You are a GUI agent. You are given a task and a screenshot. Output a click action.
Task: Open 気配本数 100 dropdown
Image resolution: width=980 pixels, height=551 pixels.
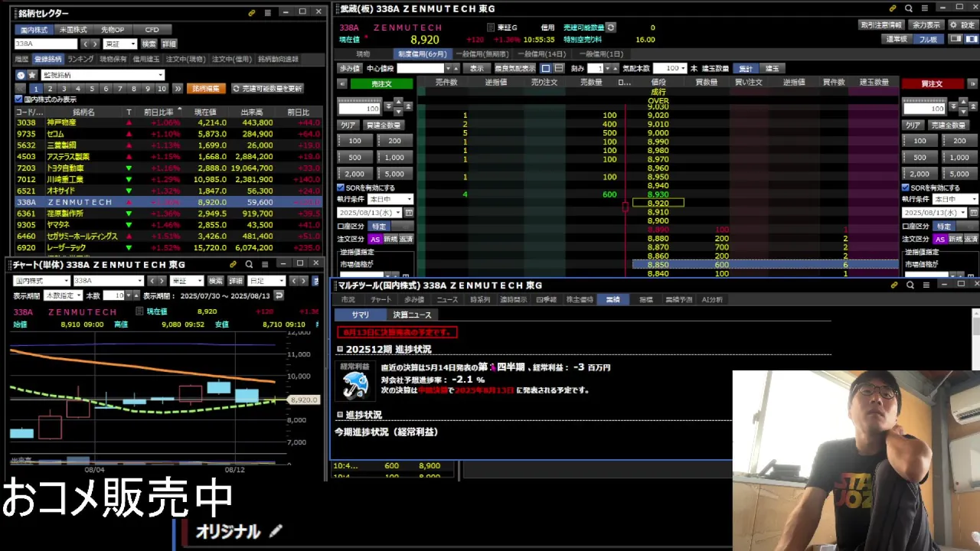point(670,68)
